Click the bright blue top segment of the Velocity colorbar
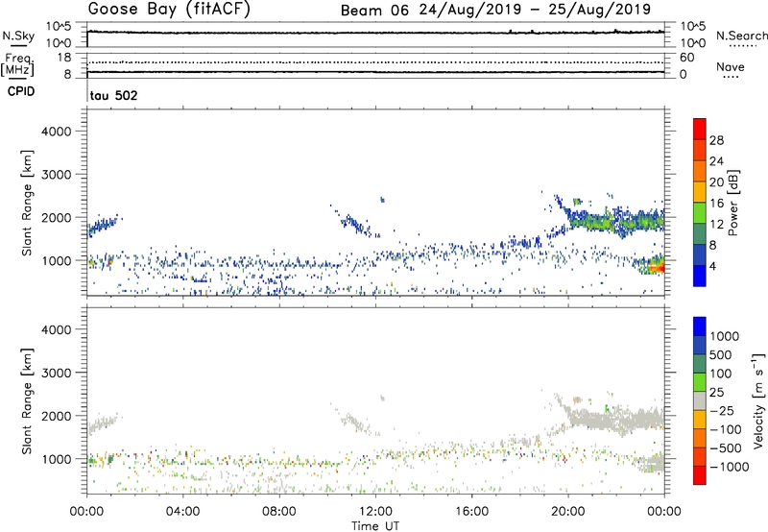This screenshot has width=768, height=532. (x=700, y=326)
